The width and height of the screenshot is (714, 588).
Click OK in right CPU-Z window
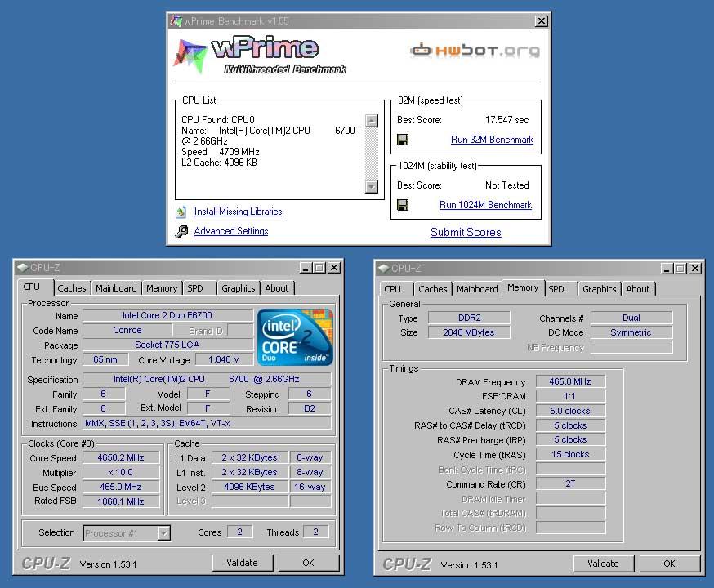(669, 563)
